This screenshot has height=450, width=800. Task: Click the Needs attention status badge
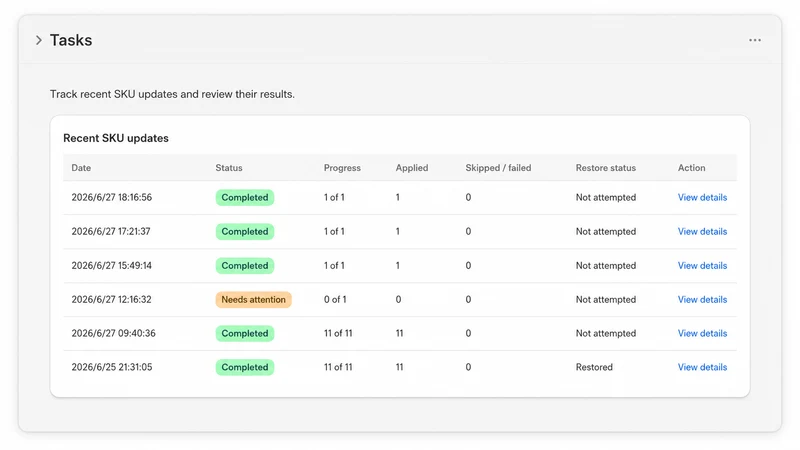[x=253, y=299]
